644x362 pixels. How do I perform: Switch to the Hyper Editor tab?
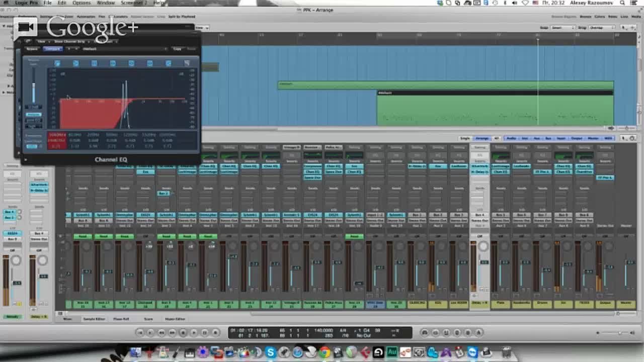(176, 319)
